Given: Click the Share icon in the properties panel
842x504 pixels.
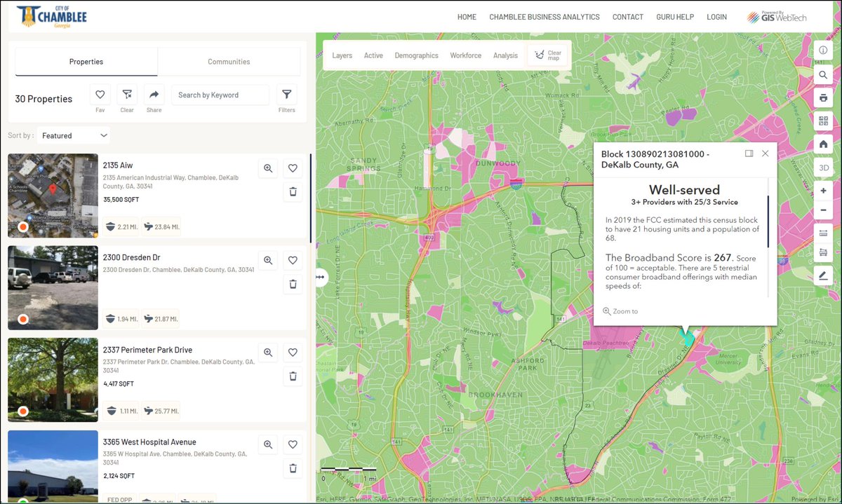Looking at the screenshot, I should click(x=154, y=94).
